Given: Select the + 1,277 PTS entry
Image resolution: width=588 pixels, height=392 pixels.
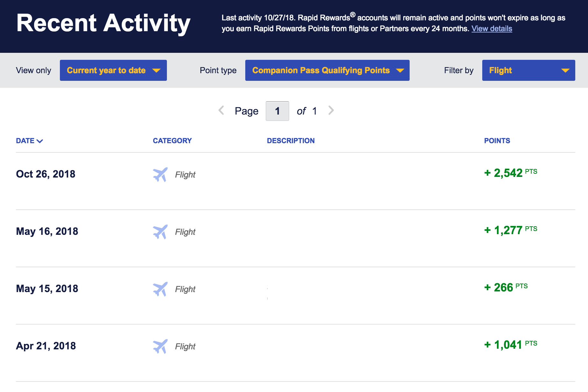Looking at the screenshot, I should [x=510, y=230].
